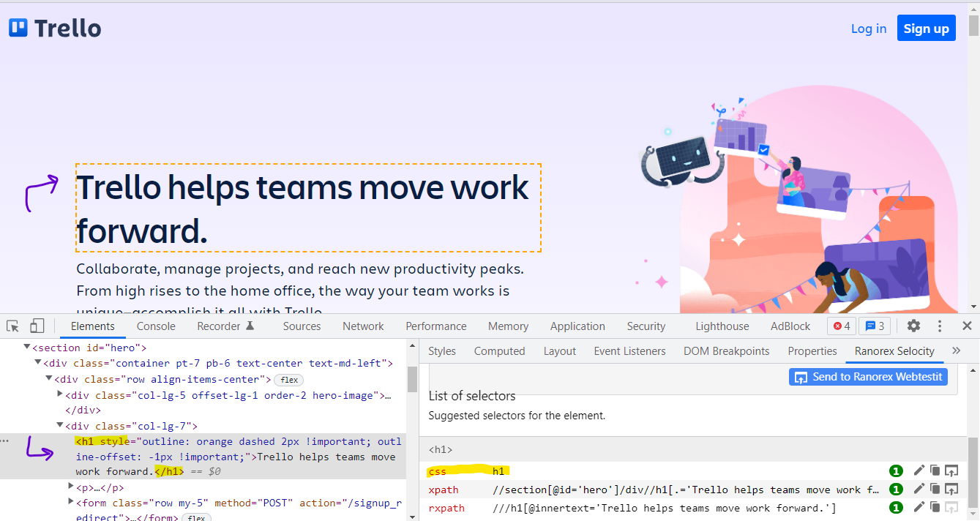Open DevTools settings gear
Viewport: 980px width, 521px height.
pyautogui.click(x=913, y=326)
